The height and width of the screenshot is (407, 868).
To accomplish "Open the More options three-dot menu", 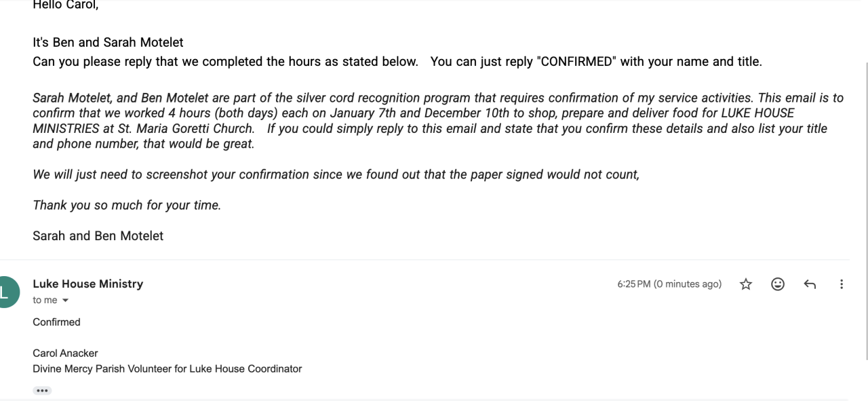I will point(842,285).
